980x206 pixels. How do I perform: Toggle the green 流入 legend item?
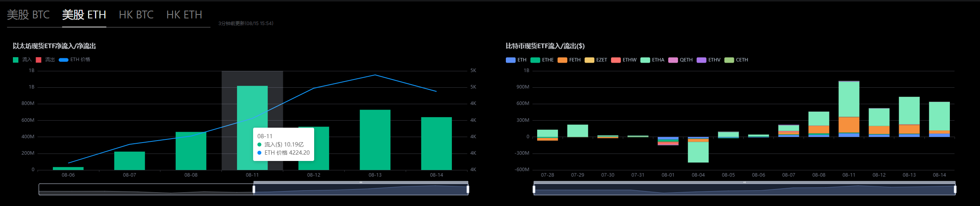point(16,60)
